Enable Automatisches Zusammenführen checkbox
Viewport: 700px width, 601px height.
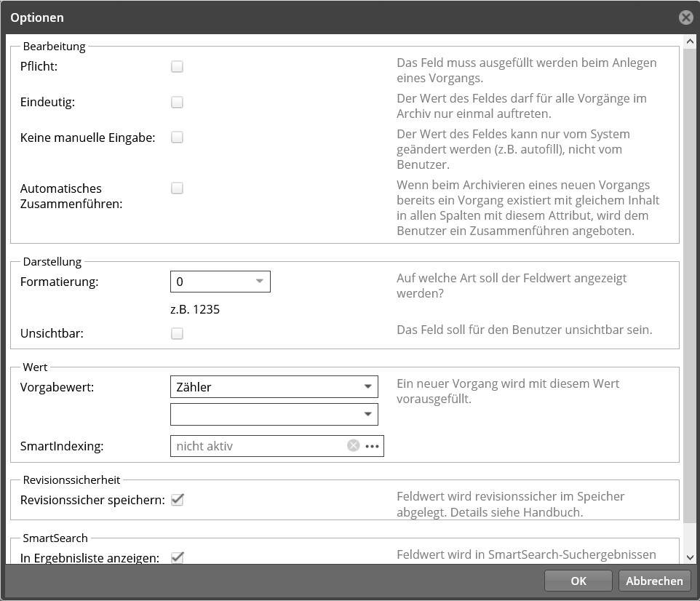[x=178, y=188]
